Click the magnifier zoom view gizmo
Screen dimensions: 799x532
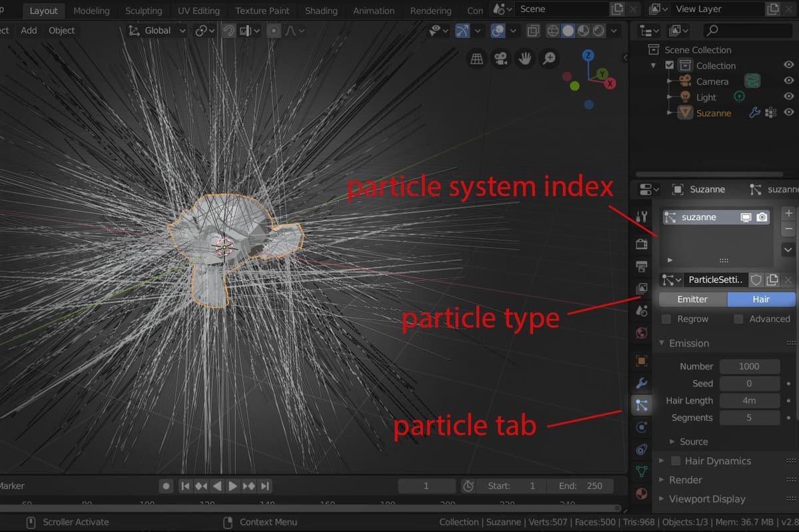pos(549,59)
